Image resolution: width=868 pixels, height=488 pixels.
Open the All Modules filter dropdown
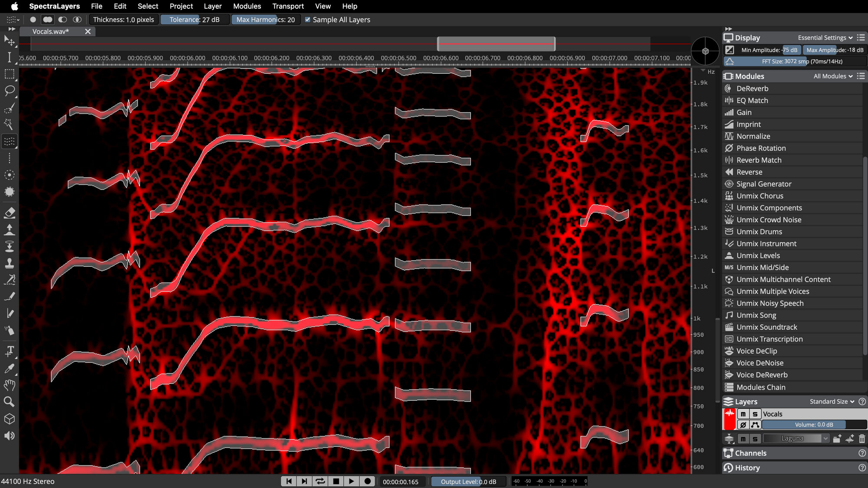[833, 76]
